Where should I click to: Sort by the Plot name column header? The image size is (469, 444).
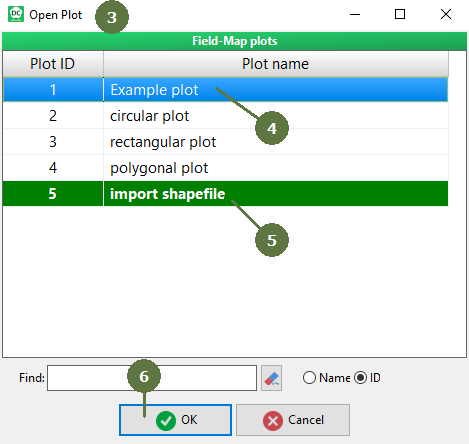tap(276, 64)
